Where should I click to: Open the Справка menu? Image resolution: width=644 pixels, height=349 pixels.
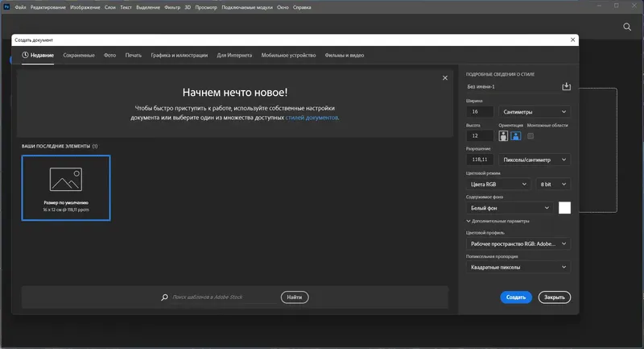302,7
